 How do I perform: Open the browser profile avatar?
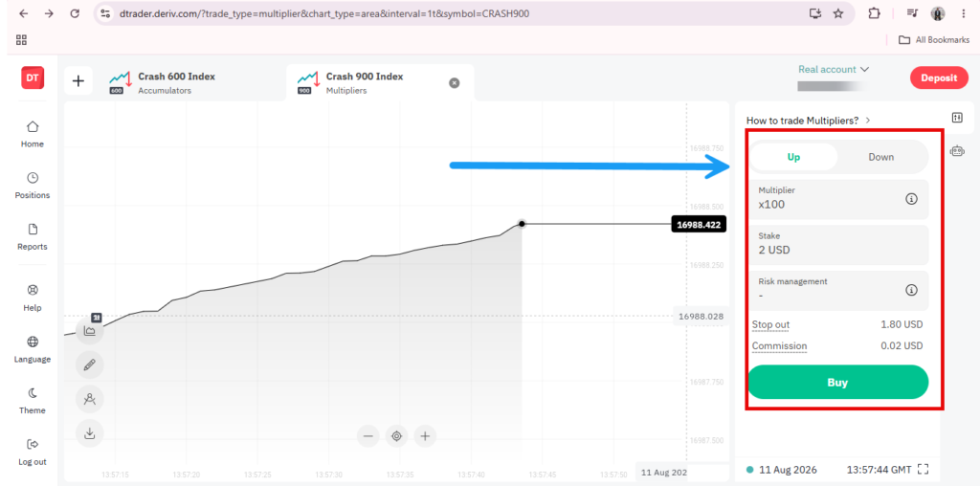click(938, 13)
